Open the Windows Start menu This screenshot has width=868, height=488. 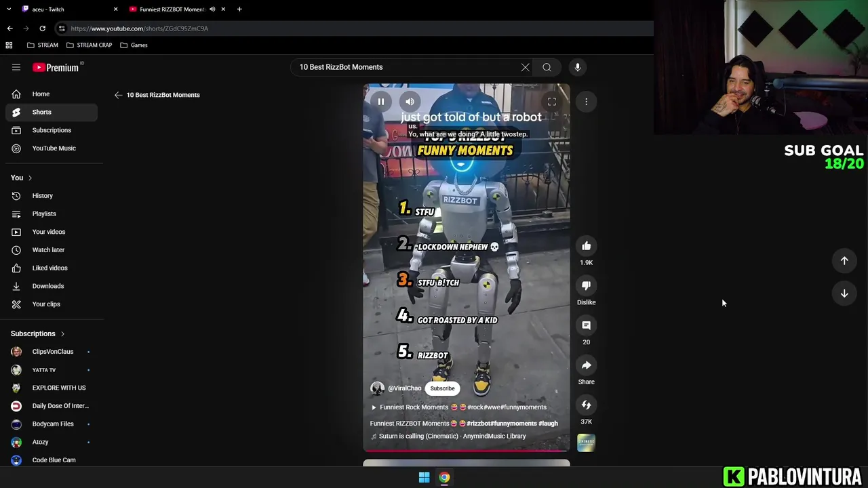click(x=424, y=478)
